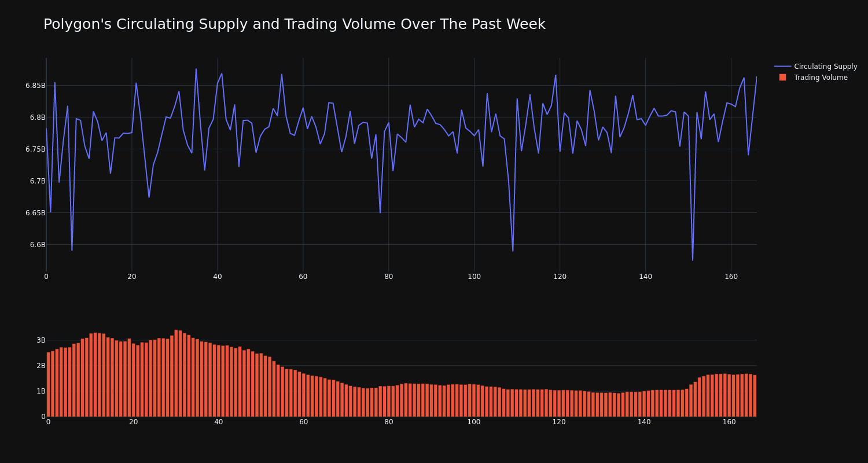Click x-axis label 20 of volume chart

click(134, 422)
